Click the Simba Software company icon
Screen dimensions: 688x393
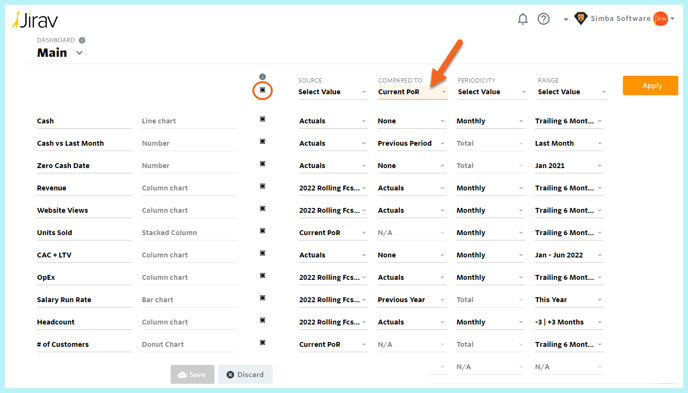(x=580, y=18)
